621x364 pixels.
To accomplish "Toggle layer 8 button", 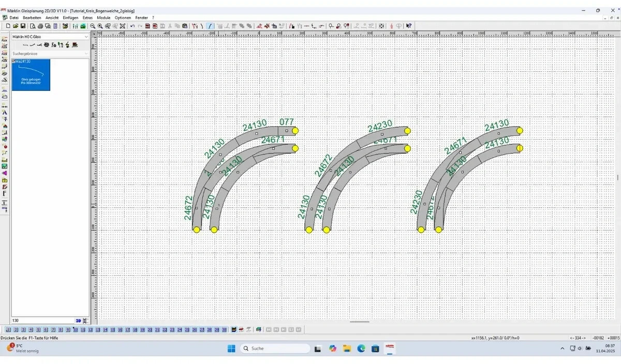I will coord(61,329).
